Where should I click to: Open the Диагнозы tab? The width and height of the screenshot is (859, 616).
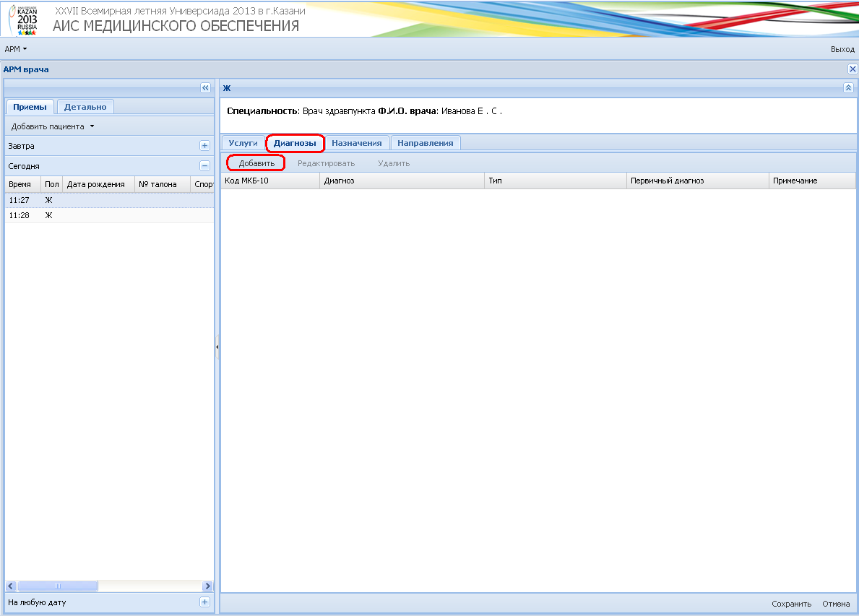pos(295,143)
